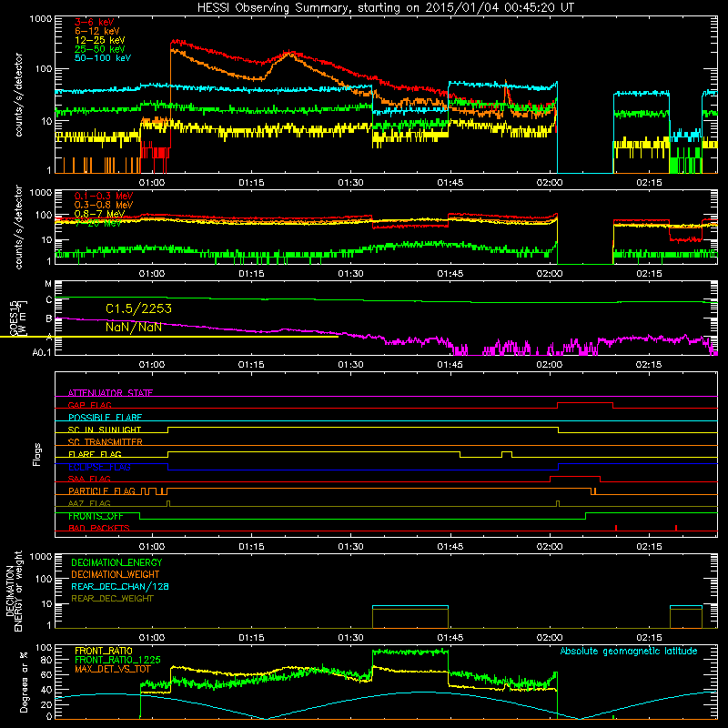The width and height of the screenshot is (728, 728).
Task: Select the FLARE_FLAG label
Action: point(95,454)
